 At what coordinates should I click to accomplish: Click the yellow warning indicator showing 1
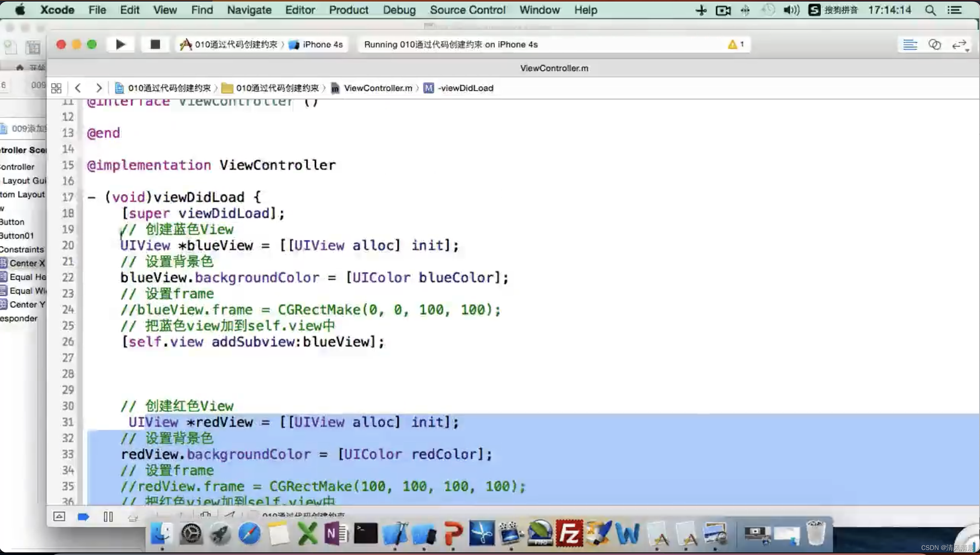[x=736, y=44]
